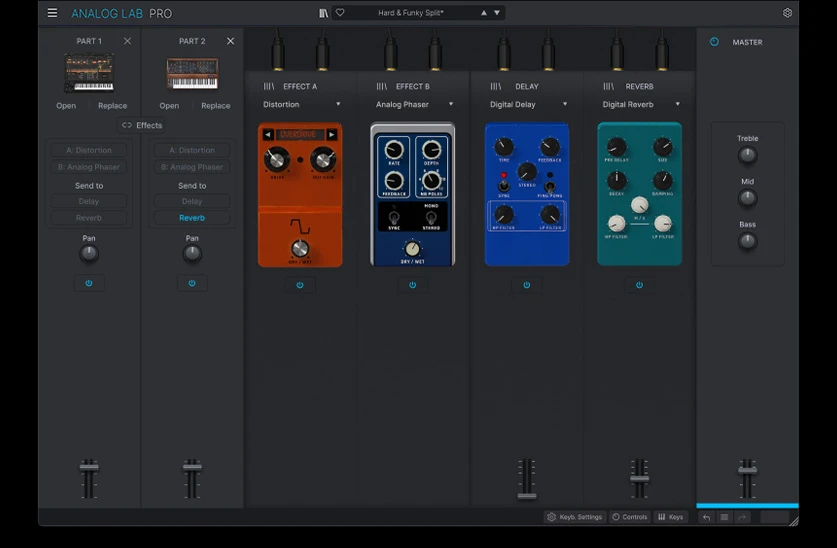The width and height of the screenshot is (837, 548).
Task: Go to the next preset with the down arrow
Action: 497,13
